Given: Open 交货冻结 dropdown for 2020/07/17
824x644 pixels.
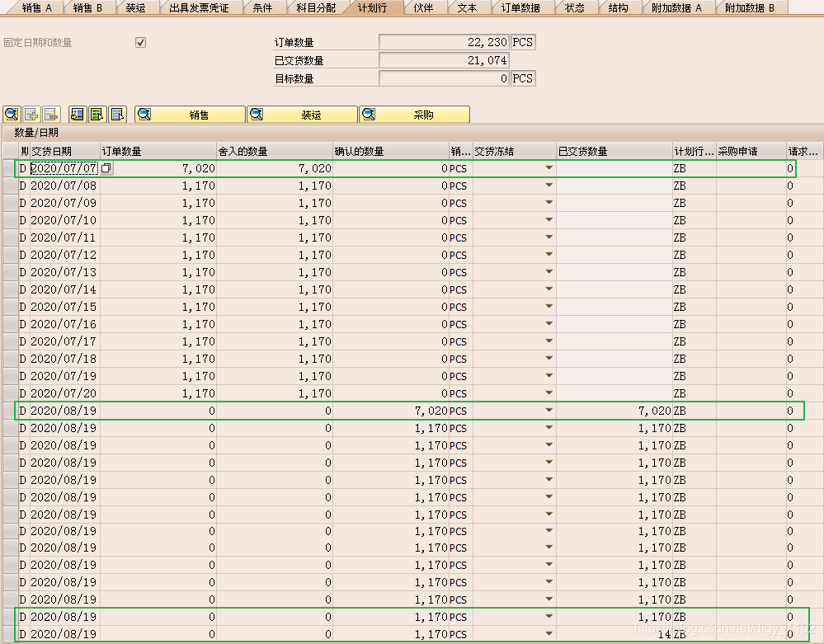Looking at the screenshot, I should [549, 341].
